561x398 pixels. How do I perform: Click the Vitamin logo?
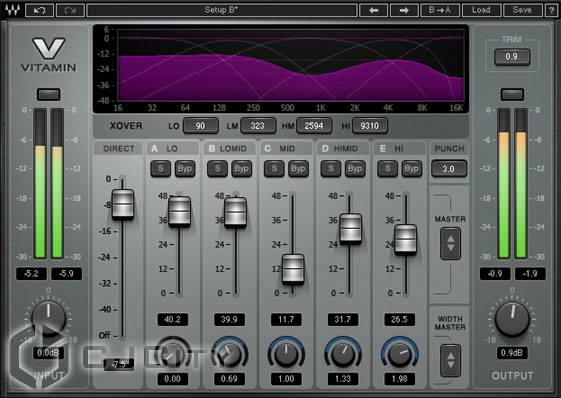point(49,54)
